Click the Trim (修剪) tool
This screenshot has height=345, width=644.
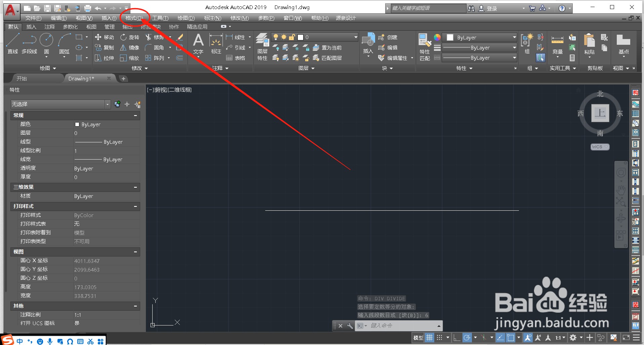pos(155,37)
